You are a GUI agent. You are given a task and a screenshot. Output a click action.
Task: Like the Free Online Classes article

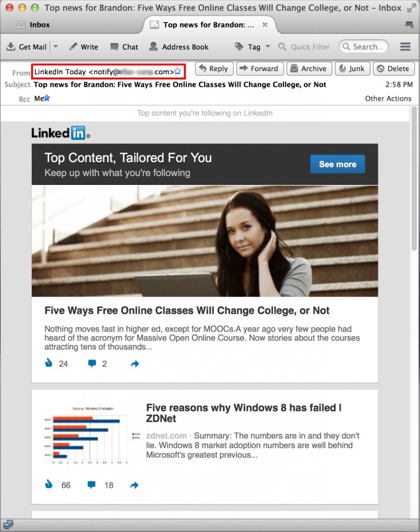click(x=49, y=363)
